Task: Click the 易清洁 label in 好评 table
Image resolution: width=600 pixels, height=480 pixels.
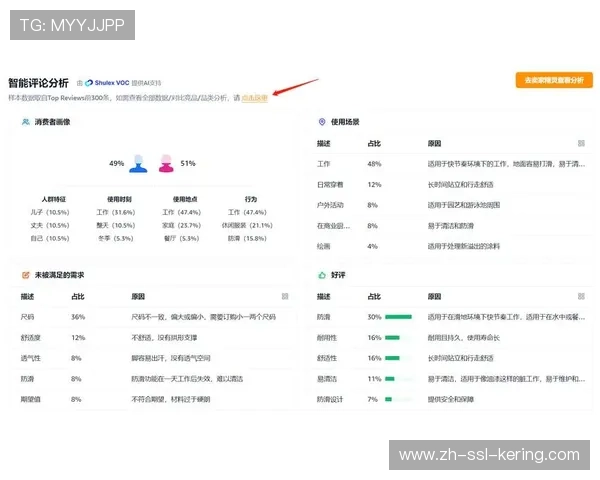Action: click(x=327, y=379)
